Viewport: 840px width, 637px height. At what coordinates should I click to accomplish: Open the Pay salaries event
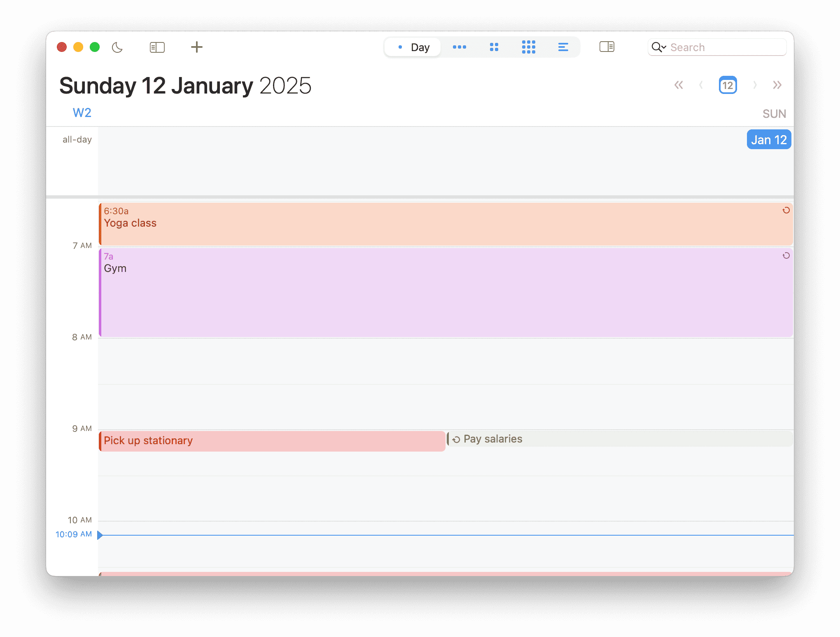[x=620, y=439]
